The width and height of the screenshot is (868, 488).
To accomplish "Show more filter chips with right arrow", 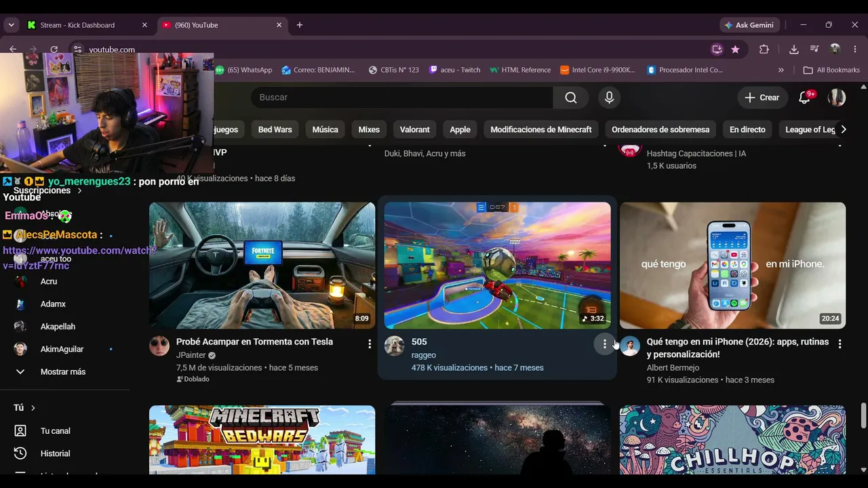I will tap(844, 129).
